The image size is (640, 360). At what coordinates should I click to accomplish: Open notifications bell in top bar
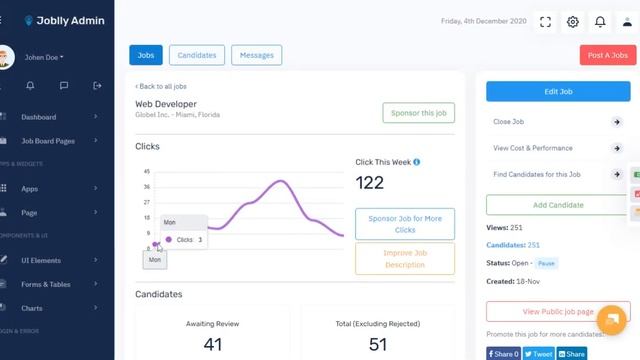pos(600,22)
